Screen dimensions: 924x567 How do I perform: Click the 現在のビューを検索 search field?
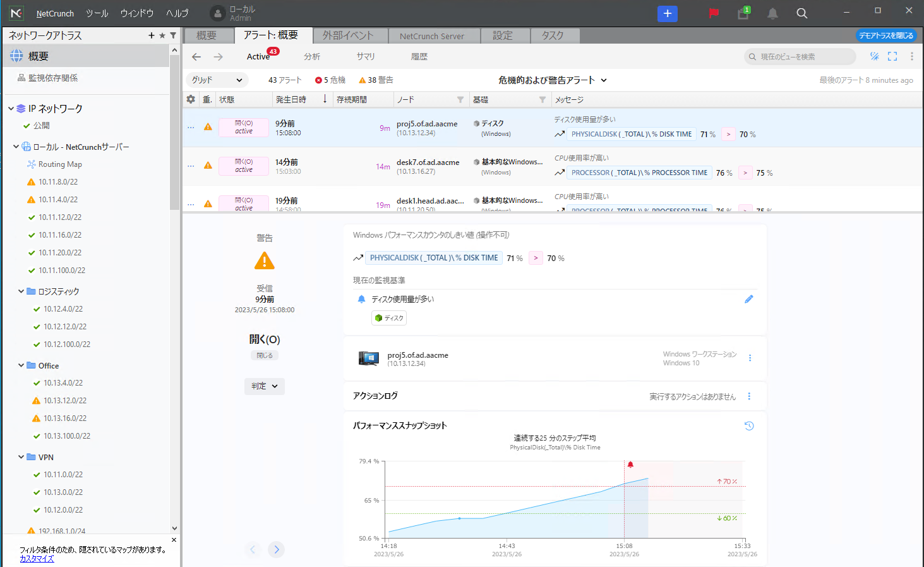pos(800,57)
